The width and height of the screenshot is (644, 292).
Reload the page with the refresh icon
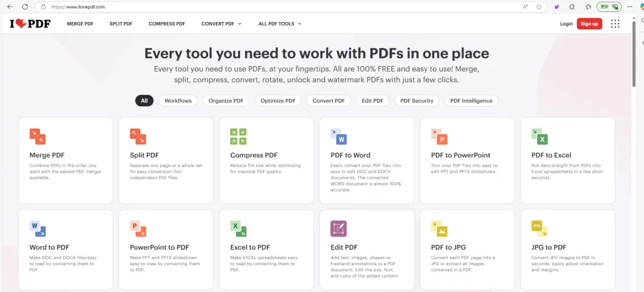pyautogui.click(x=25, y=7)
